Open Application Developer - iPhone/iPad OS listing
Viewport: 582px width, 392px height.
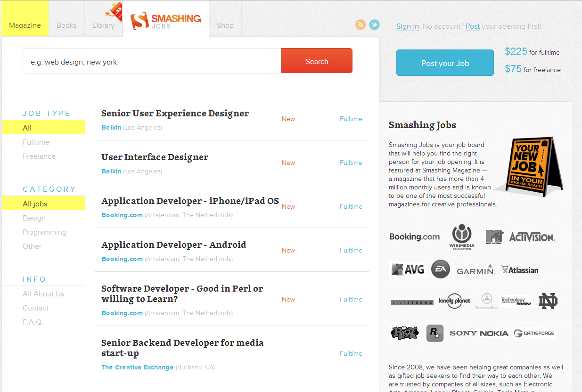(x=190, y=201)
